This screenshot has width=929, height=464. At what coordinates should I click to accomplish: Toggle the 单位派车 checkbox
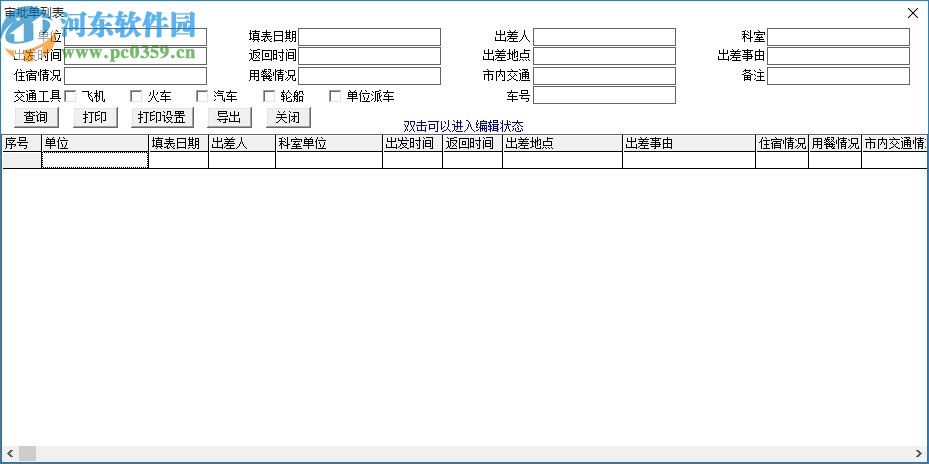[x=335, y=96]
